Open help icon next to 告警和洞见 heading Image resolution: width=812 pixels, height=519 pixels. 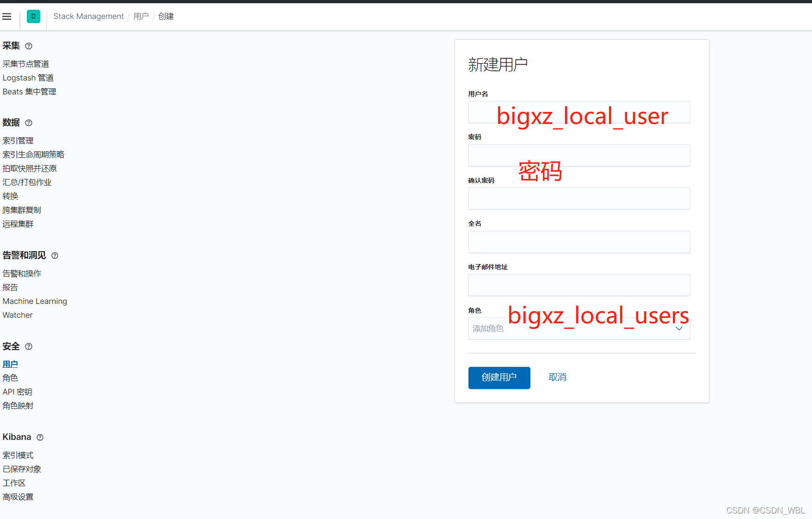pyautogui.click(x=55, y=256)
